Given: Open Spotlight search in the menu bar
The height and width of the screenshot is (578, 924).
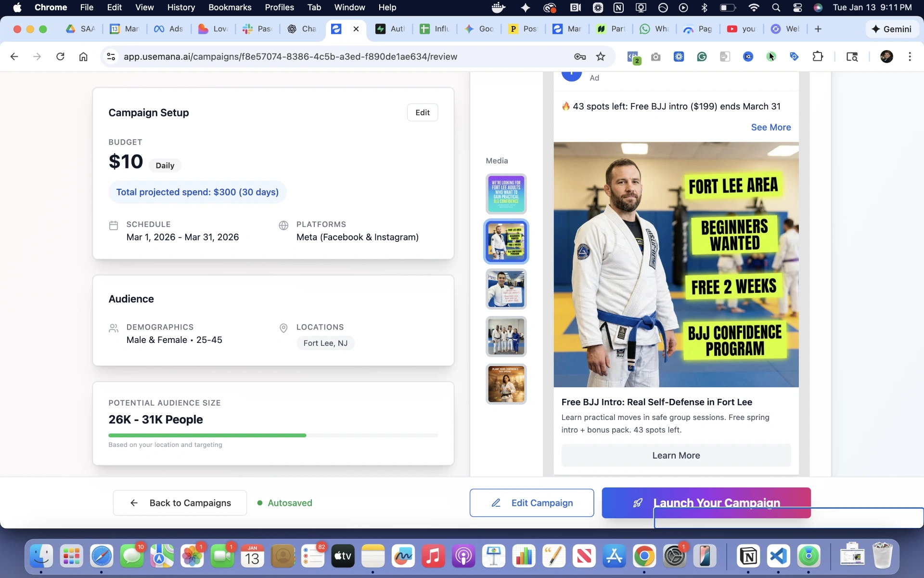Looking at the screenshot, I should 776,7.
